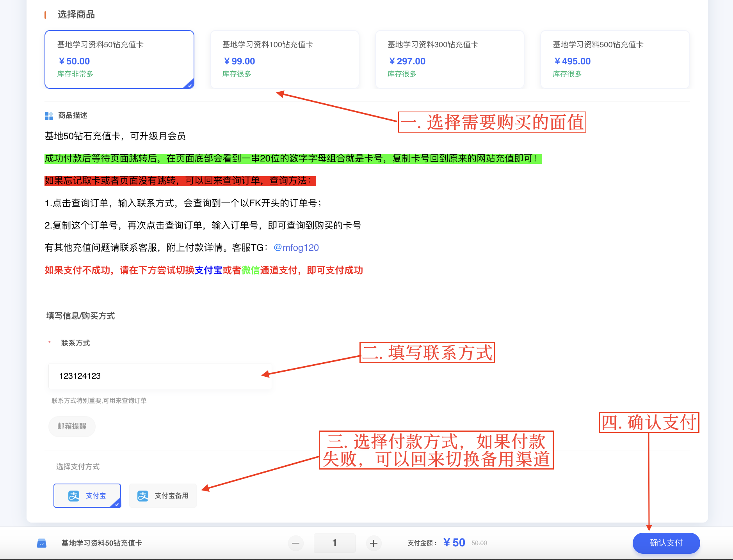Select the 50钻充值卡 product card
This screenshot has height=560, width=733.
[119, 59]
